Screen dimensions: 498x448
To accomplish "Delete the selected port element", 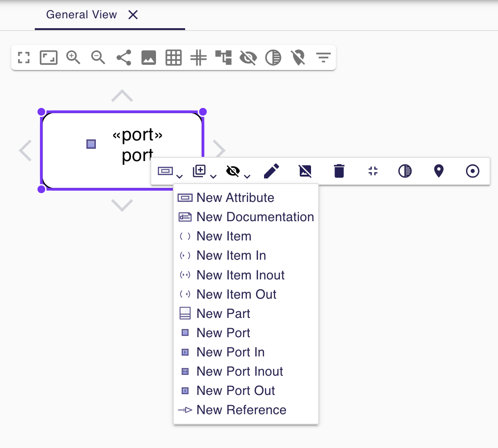I will pos(339,171).
